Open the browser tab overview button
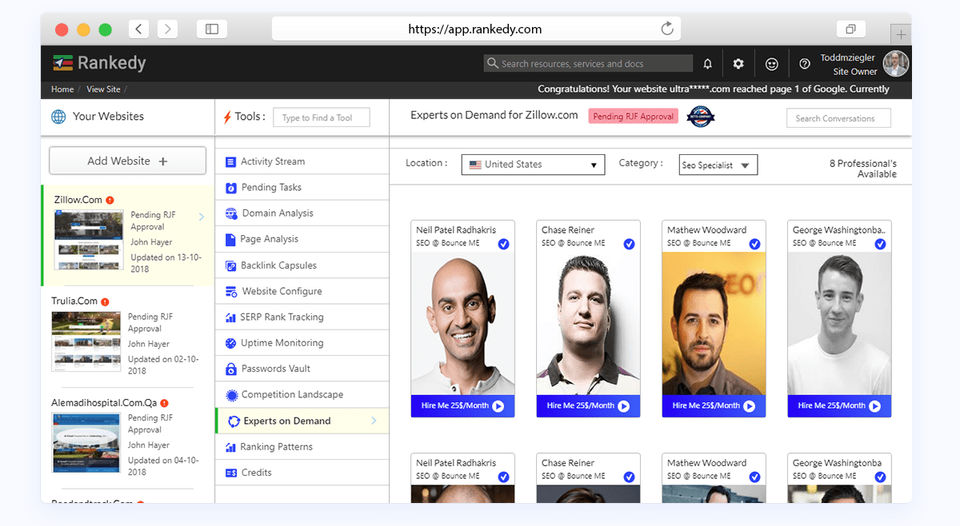This screenshot has height=526, width=960. (x=850, y=29)
